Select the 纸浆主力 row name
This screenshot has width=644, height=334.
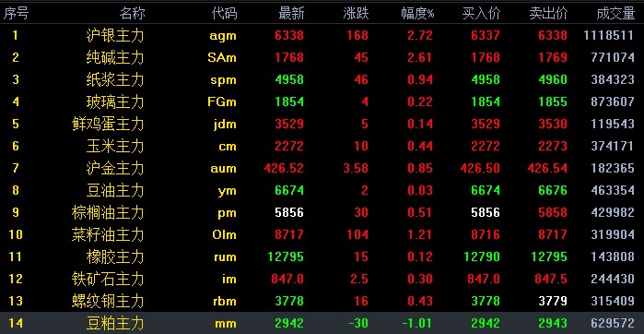click(x=115, y=79)
